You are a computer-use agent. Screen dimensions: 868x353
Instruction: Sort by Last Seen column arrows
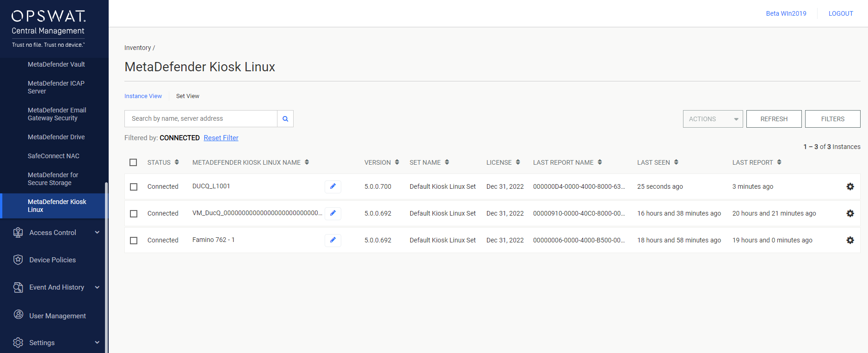676,162
